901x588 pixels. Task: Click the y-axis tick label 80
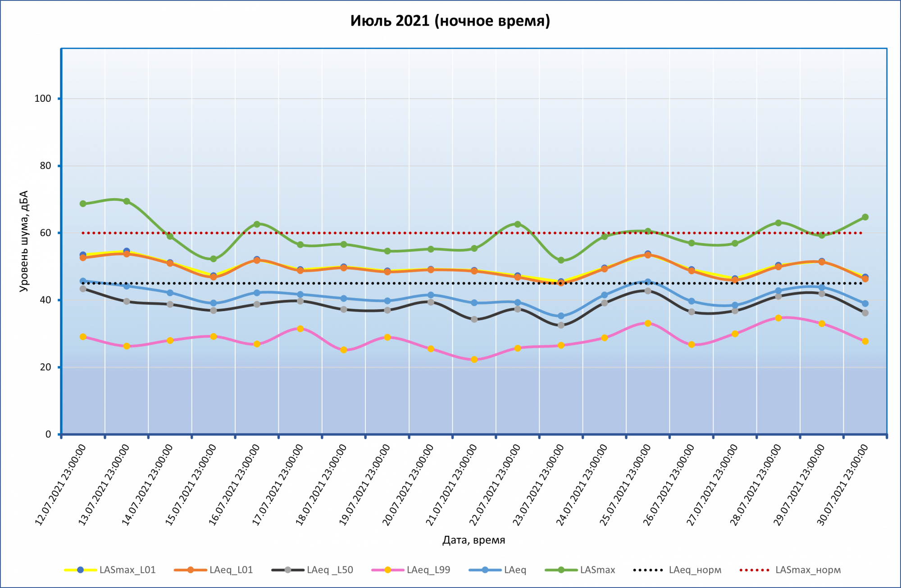click(x=46, y=166)
